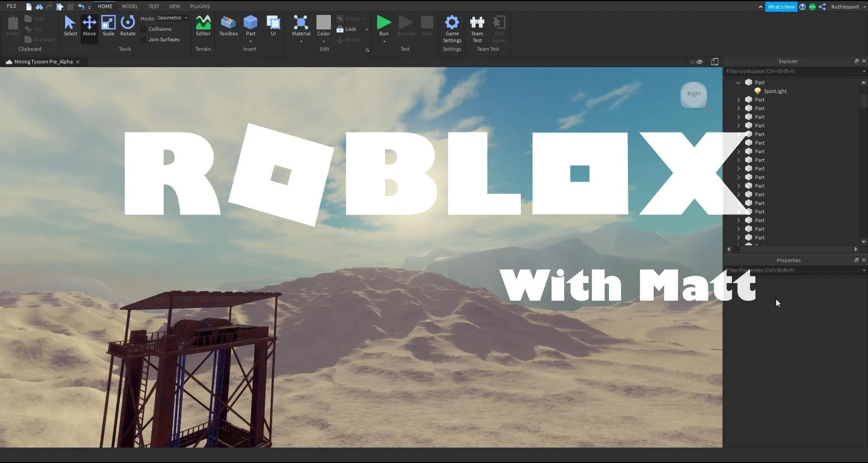Open the Run options dropdown arrow
The width and height of the screenshot is (868, 463).
click(384, 41)
